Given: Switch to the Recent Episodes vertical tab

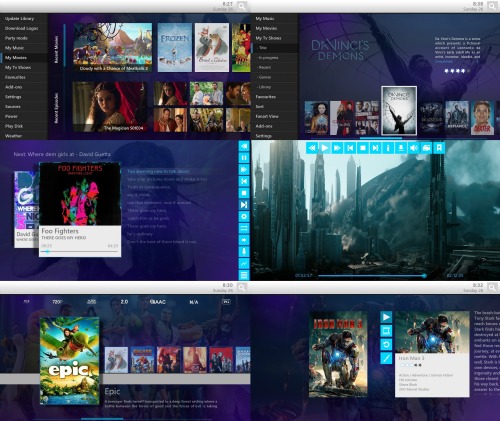Looking at the screenshot, I should coord(56,108).
